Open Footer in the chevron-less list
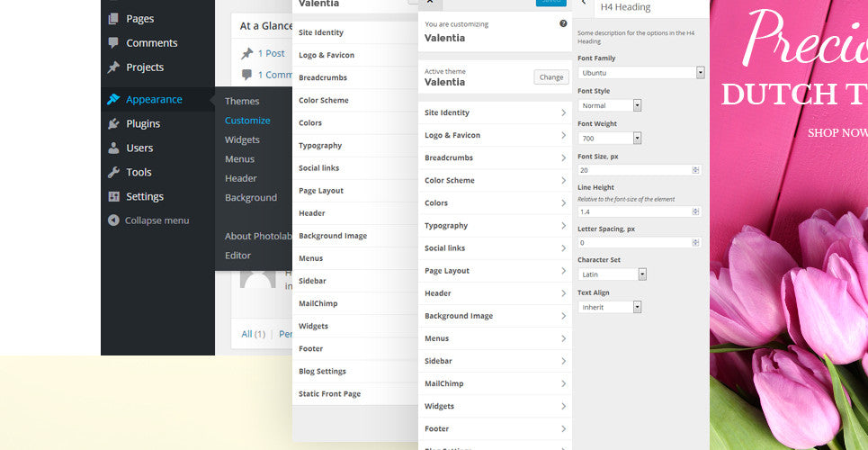This screenshot has height=450, width=868. tap(354, 348)
